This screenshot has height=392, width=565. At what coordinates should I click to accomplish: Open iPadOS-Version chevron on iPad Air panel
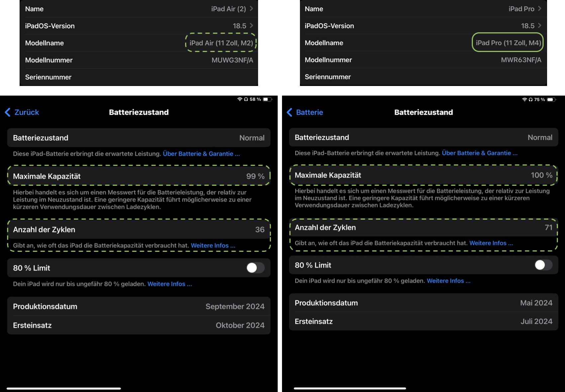pos(251,26)
